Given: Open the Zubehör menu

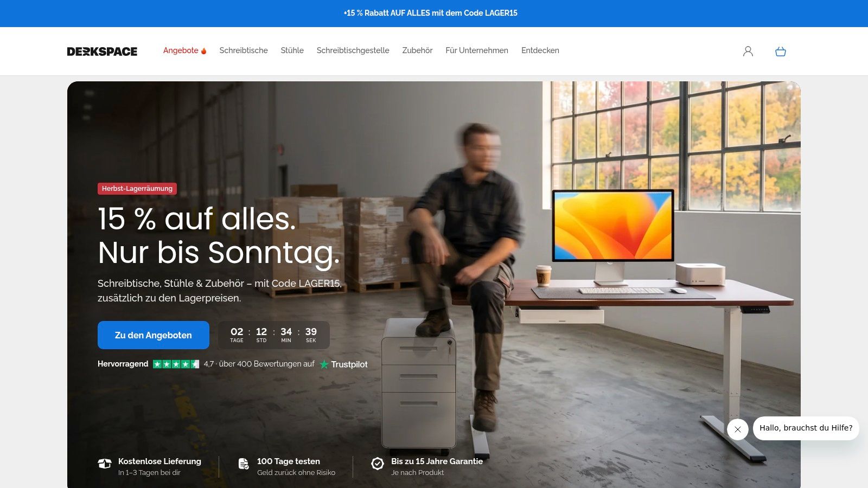Looking at the screenshot, I should tap(417, 50).
